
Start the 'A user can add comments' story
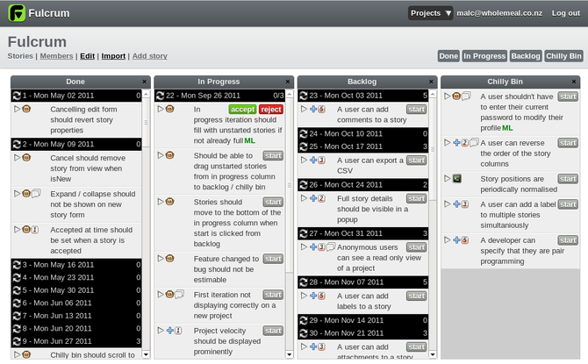tap(416, 110)
